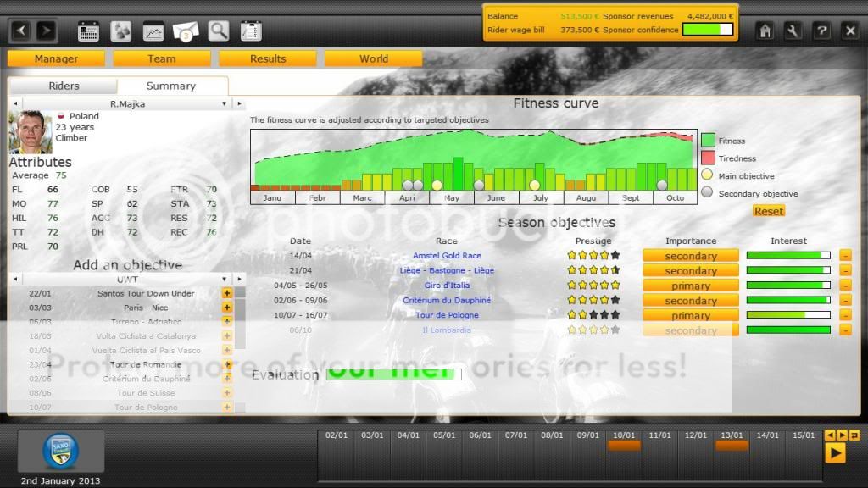The image size is (868, 488).
Task: Open the Critérium du Dauphiné race link
Action: click(x=447, y=300)
